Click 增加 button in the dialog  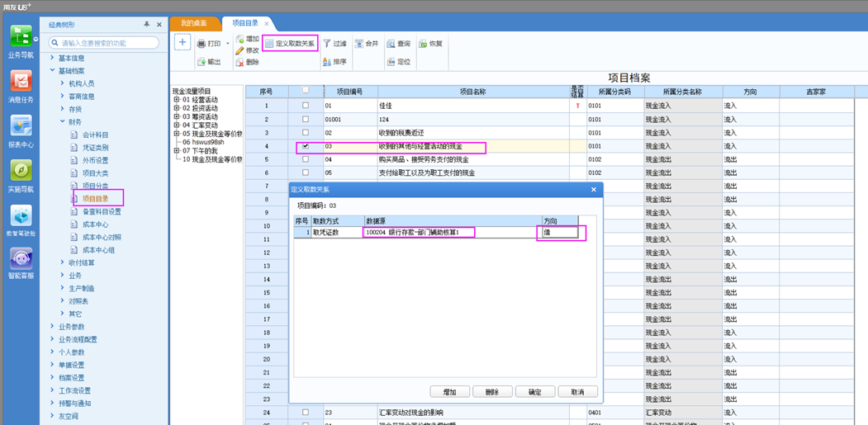tap(449, 392)
